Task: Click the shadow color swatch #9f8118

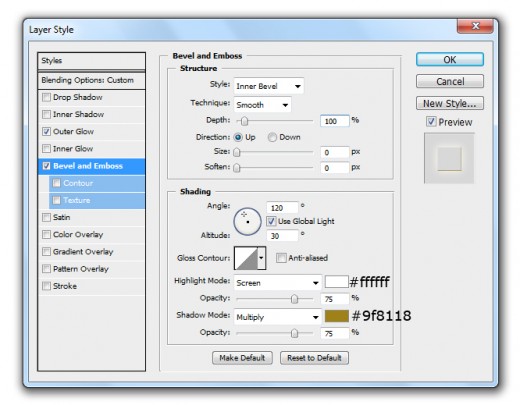Action: pos(337,316)
